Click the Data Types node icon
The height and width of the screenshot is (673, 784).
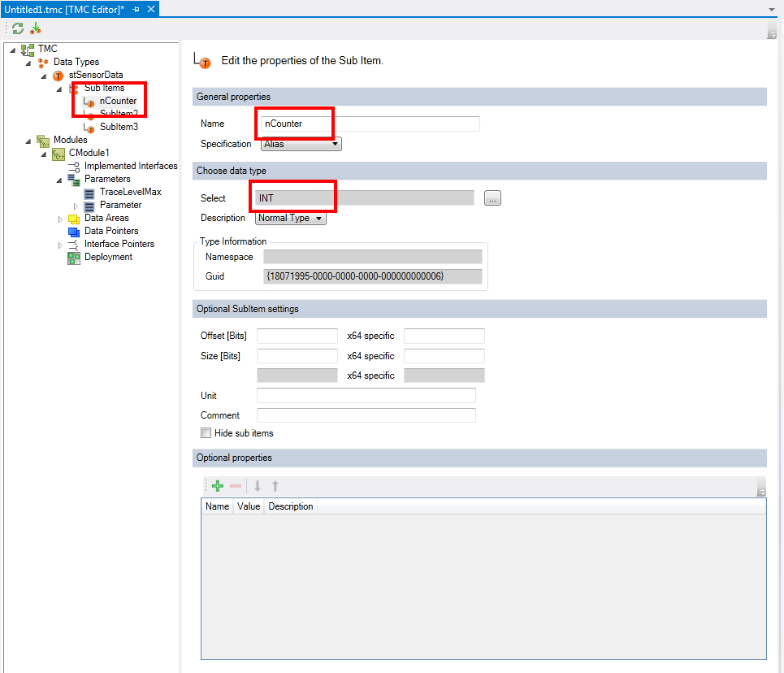43,62
